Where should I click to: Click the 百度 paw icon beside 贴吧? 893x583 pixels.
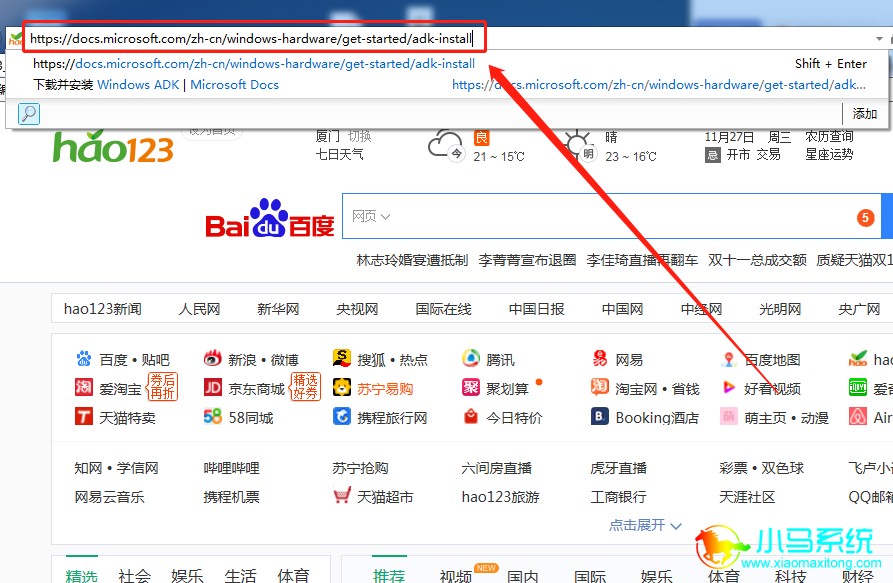84,359
